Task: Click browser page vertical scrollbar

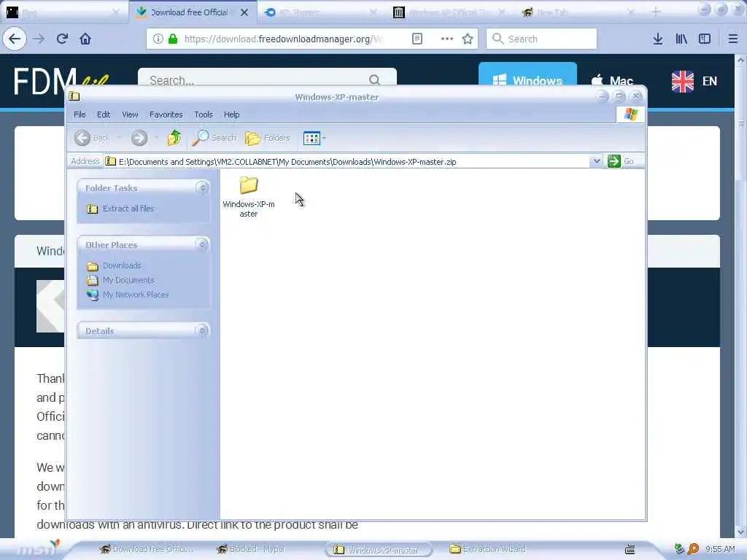Action: [x=740, y=295]
